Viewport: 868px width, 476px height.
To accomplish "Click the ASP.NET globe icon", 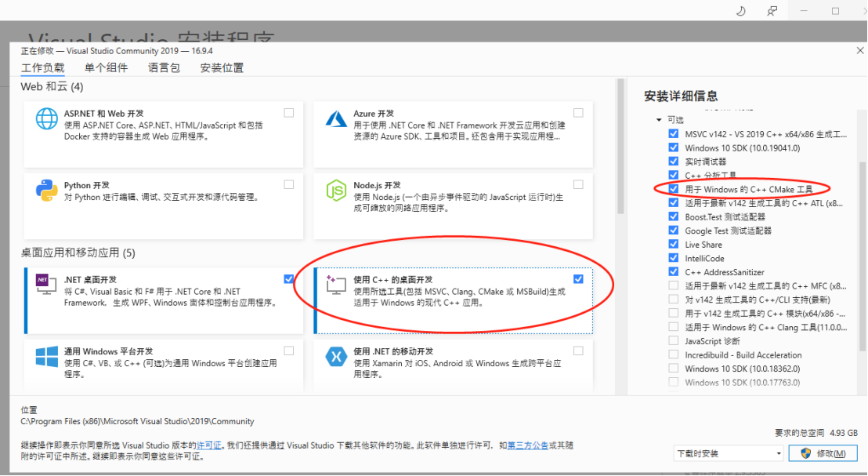I will point(46,118).
